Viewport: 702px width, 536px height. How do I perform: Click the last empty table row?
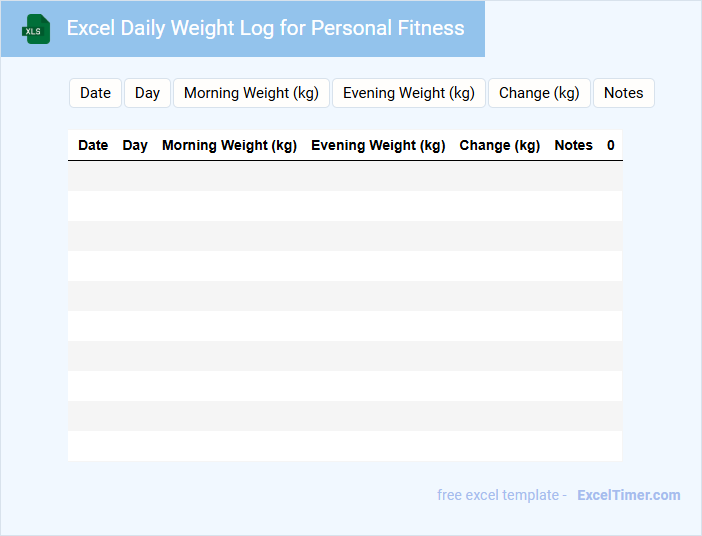coord(345,446)
